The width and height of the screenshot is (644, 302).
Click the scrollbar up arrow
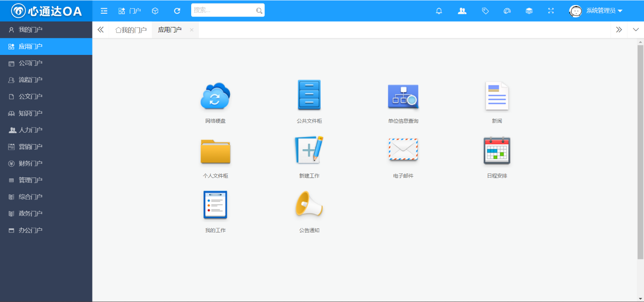click(640, 42)
